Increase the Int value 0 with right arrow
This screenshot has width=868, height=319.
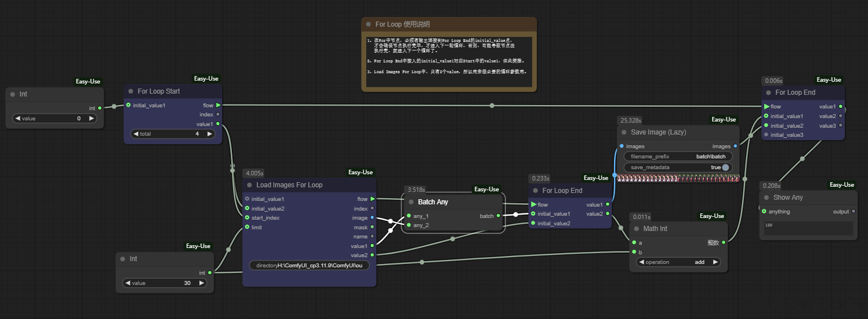point(91,119)
